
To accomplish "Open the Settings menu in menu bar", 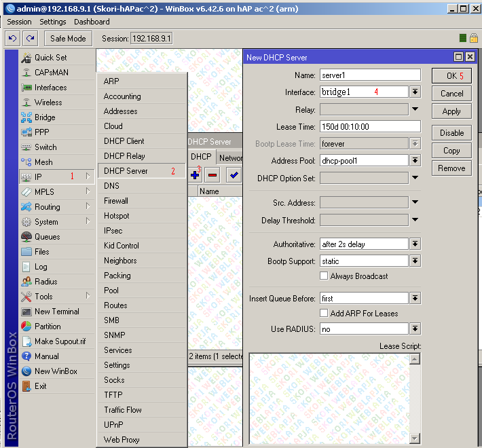I will (x=53, y=22).
